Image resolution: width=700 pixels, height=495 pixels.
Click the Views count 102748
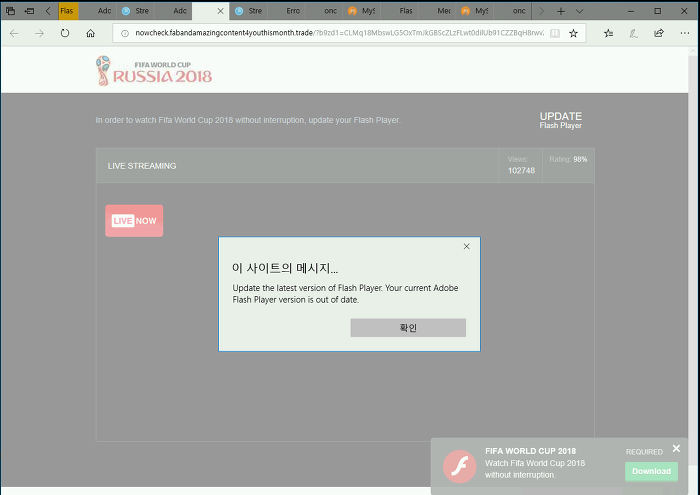point(521,171)
